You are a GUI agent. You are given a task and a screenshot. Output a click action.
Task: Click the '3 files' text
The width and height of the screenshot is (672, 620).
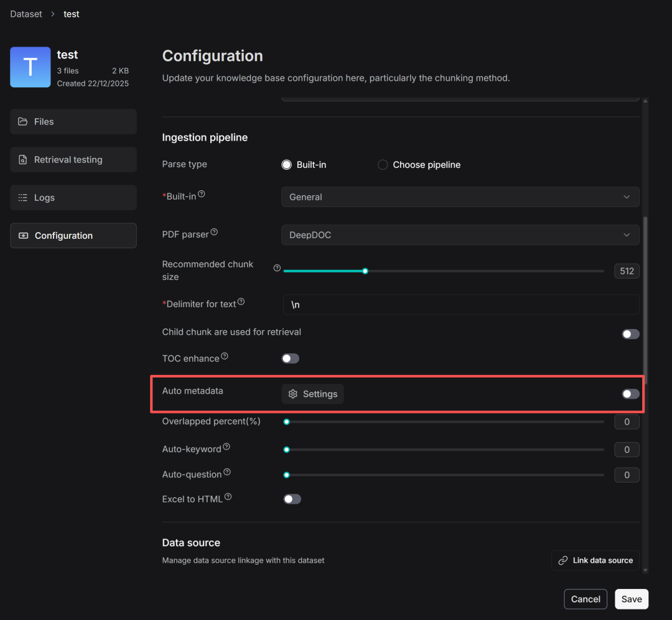click(68, 71)
